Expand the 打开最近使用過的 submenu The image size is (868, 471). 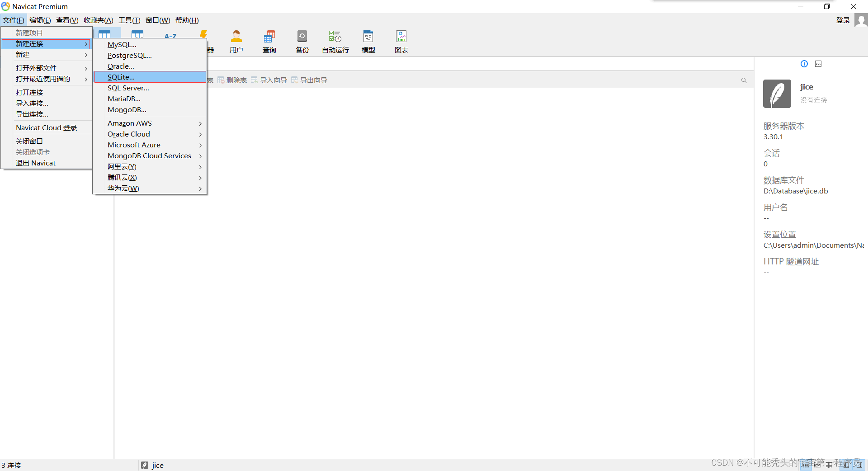click(x=46, y=79)
